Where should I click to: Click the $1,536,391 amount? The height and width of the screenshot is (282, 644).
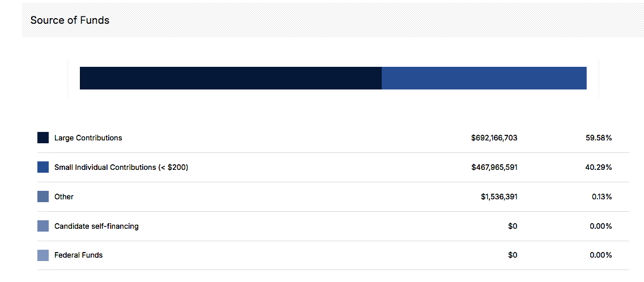click(499, 197)
